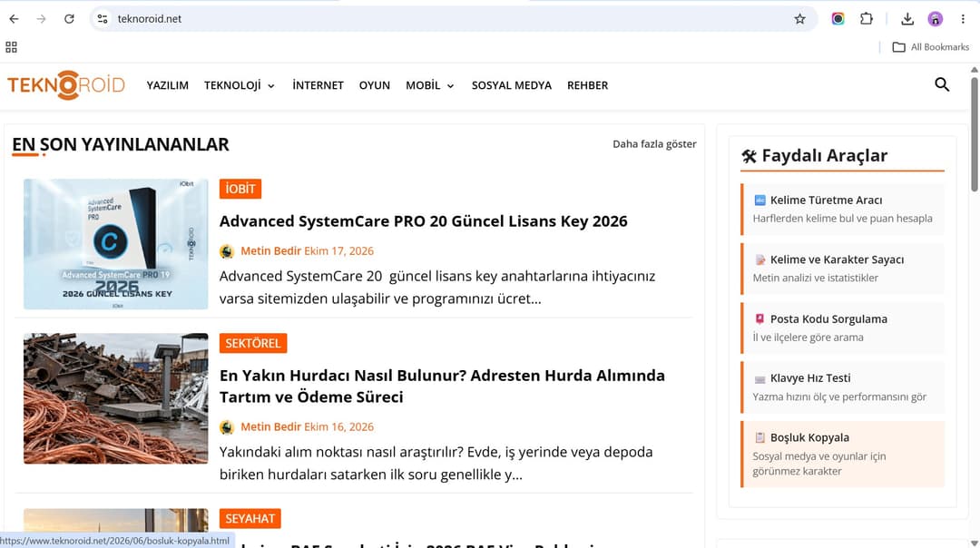
Task: Open Posta Kodu Sorgulama tool link
Action: (842, 328)
